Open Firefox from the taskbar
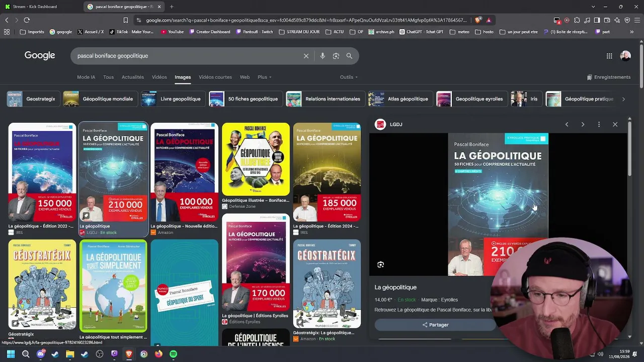 coord(158,354)
